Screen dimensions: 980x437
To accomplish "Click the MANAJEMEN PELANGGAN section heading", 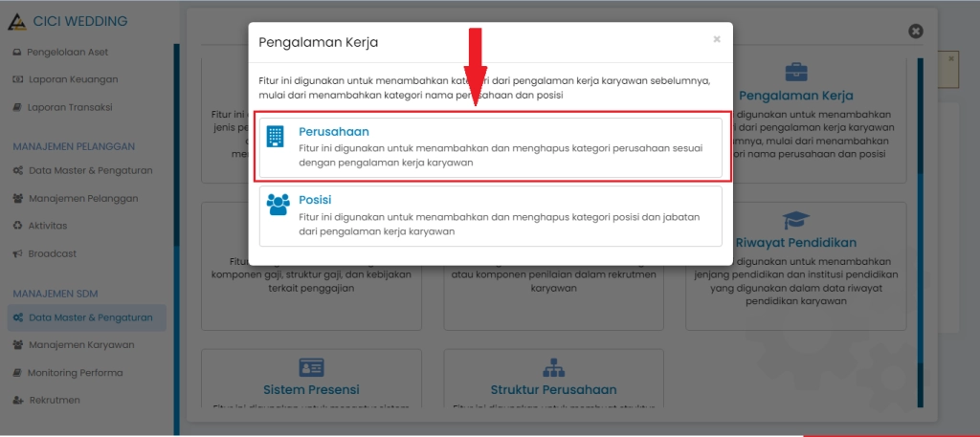I will 75,146.
